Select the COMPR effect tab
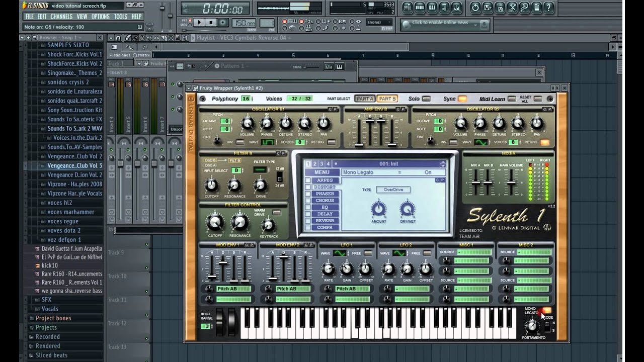 tap(325, 228)
